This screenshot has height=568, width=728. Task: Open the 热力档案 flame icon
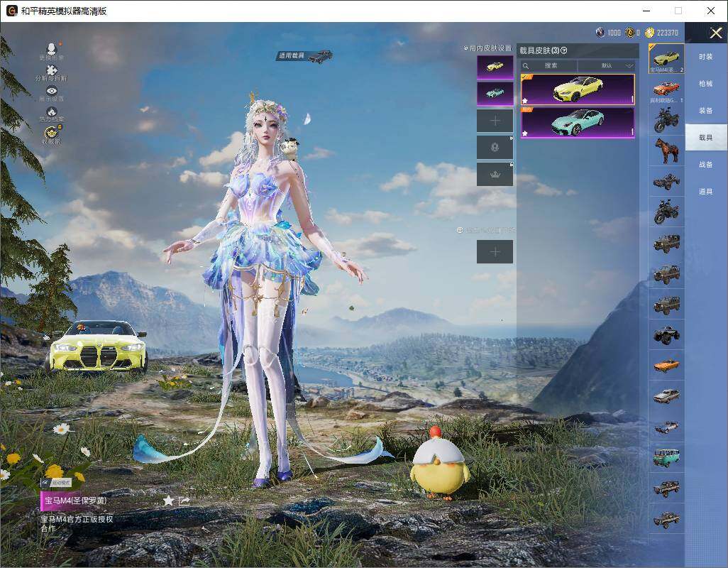pos(52,112)
